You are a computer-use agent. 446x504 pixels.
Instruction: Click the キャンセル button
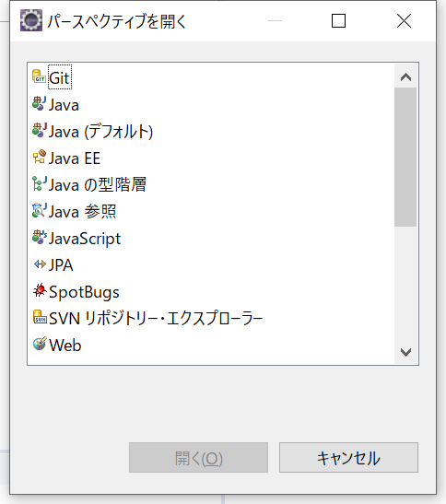[348, 457]
